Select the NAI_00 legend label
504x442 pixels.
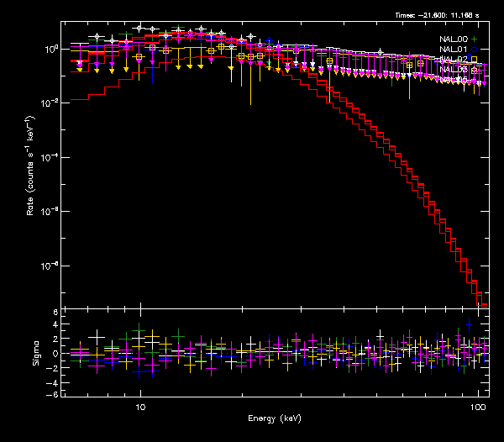(x=454, y=39)
